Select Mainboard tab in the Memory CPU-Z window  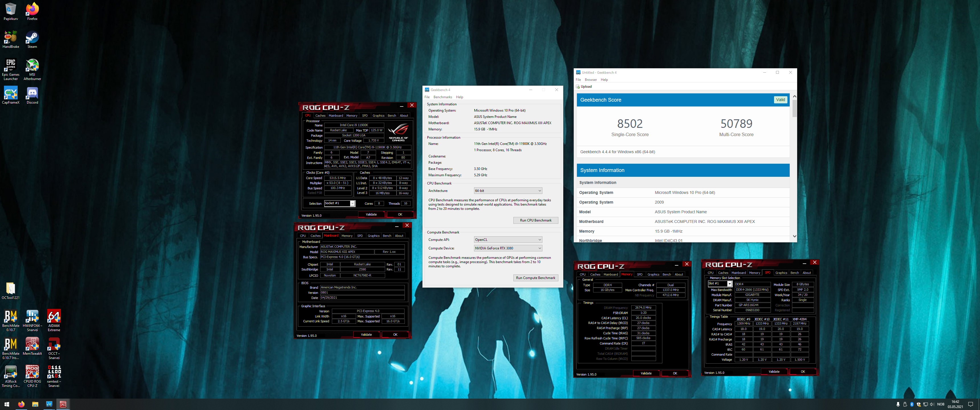coord(611,274)
